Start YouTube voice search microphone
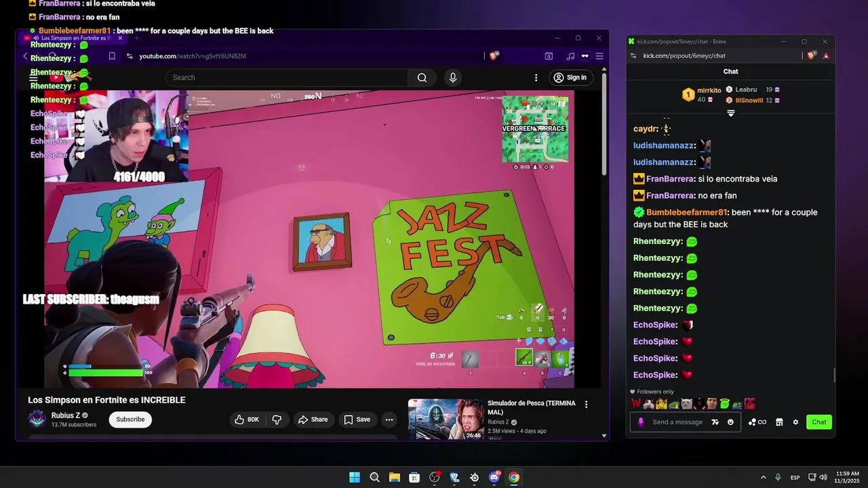This screenshot has height=488, width=868. (x=453, y=78)
